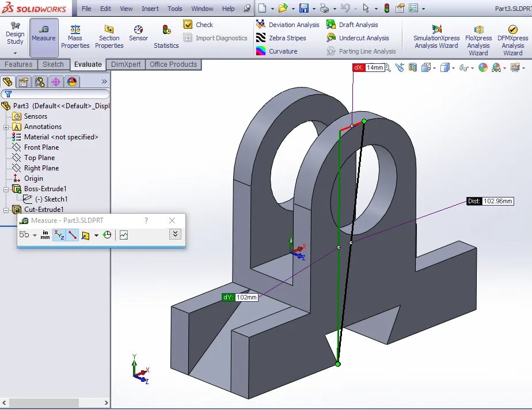Click the Print icon
The height and width of the screenshot is (410, 532).
(x=324, y=8)
